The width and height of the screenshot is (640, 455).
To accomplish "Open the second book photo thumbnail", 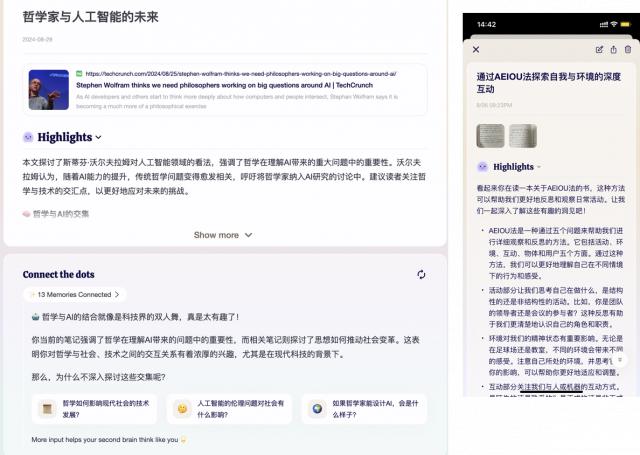I will pyautogui.click(x=523, y=135).
